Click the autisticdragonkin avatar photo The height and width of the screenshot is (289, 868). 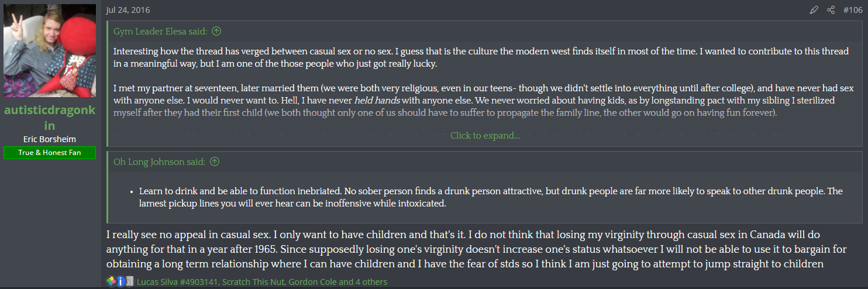[50, 50]
